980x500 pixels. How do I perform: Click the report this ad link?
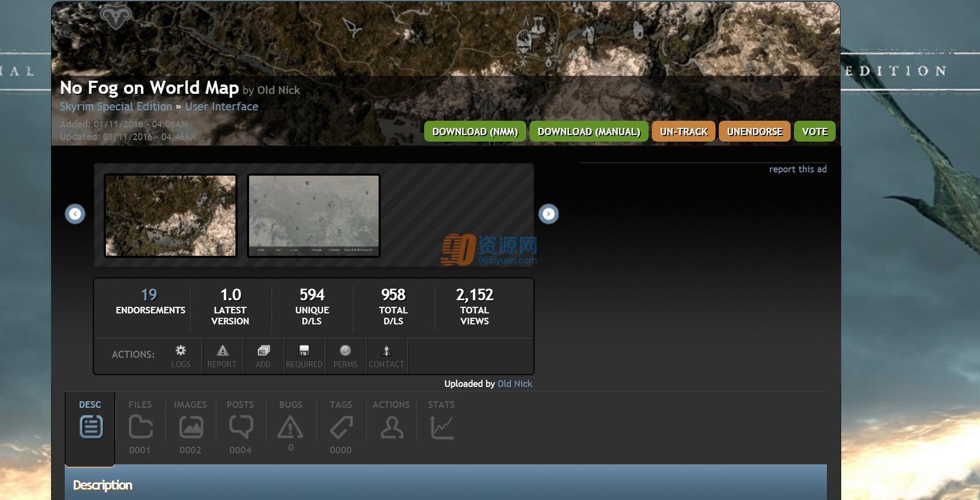[x=798, y=169]
